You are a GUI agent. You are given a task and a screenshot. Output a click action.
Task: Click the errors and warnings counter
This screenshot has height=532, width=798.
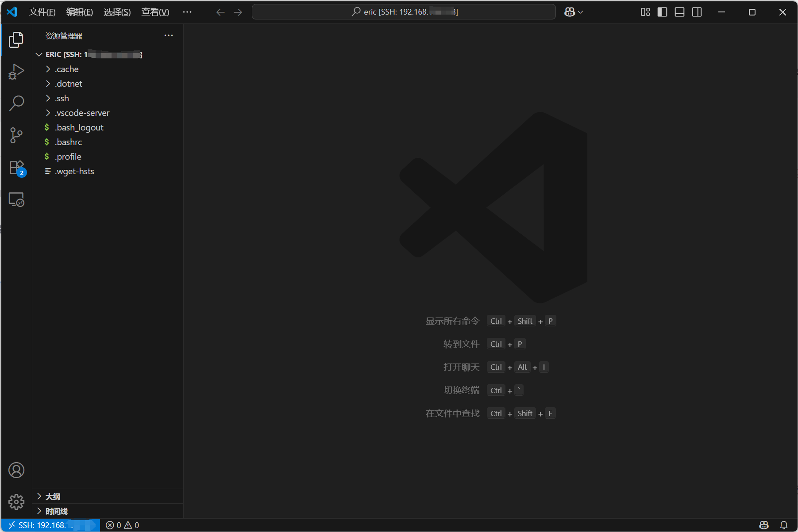(x=123, y=525)
